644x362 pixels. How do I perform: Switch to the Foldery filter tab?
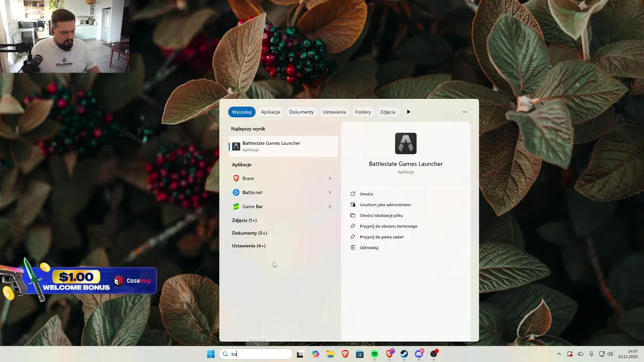coord(363,112)
